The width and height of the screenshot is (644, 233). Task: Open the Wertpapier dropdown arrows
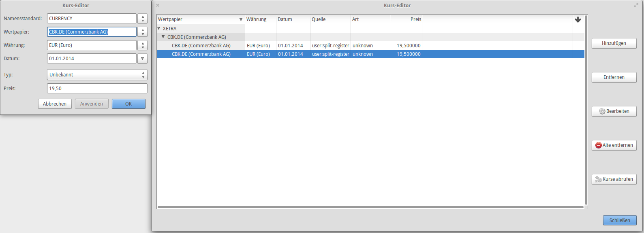pyautogui.click(x=143, y=32)
